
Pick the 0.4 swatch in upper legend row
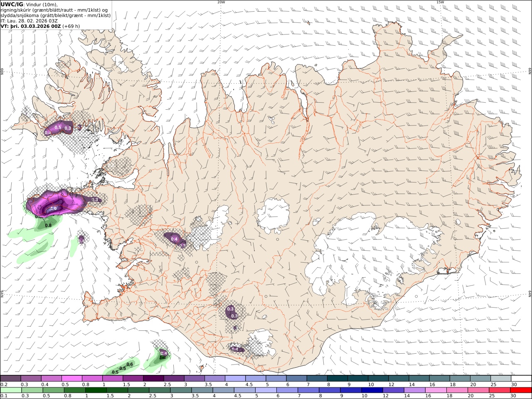point(52,378)
